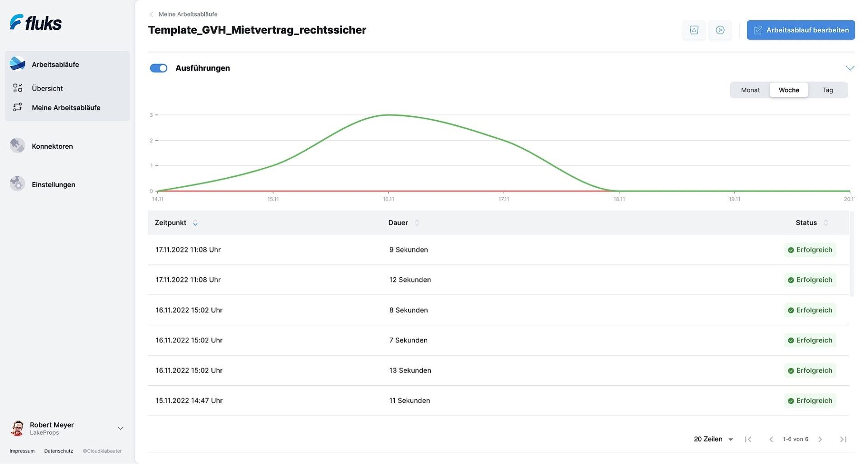The image size is (868, 464).
Task: Open the 20 Zeilen rows dropdown
Action: [x=713, y=439]
